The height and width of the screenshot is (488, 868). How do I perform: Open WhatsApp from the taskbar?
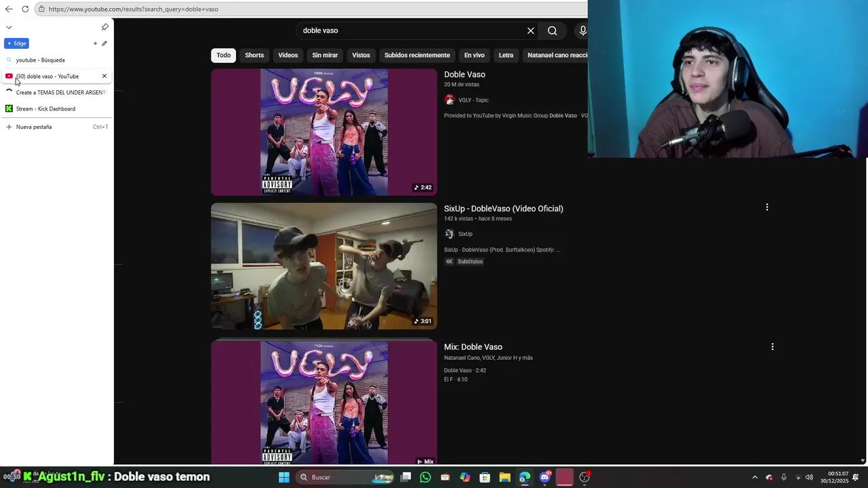[425, 477]
